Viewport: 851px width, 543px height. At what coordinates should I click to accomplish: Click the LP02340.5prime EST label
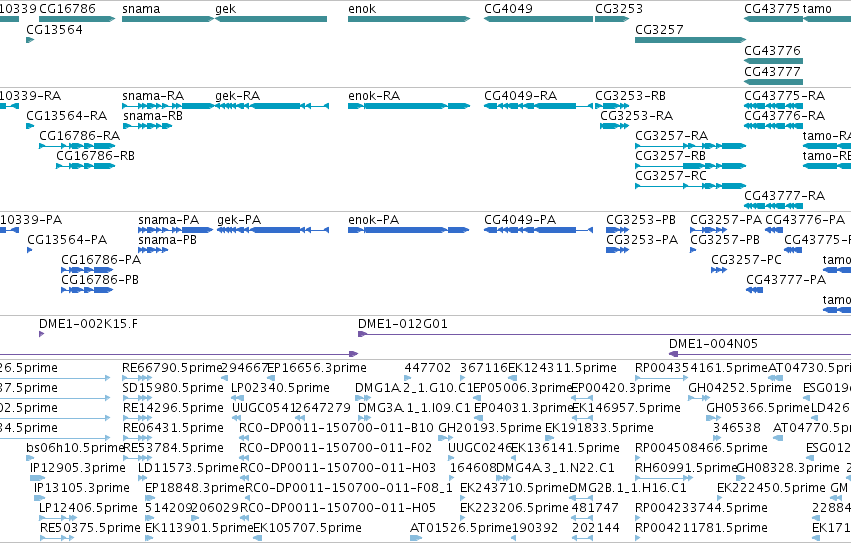281,388
